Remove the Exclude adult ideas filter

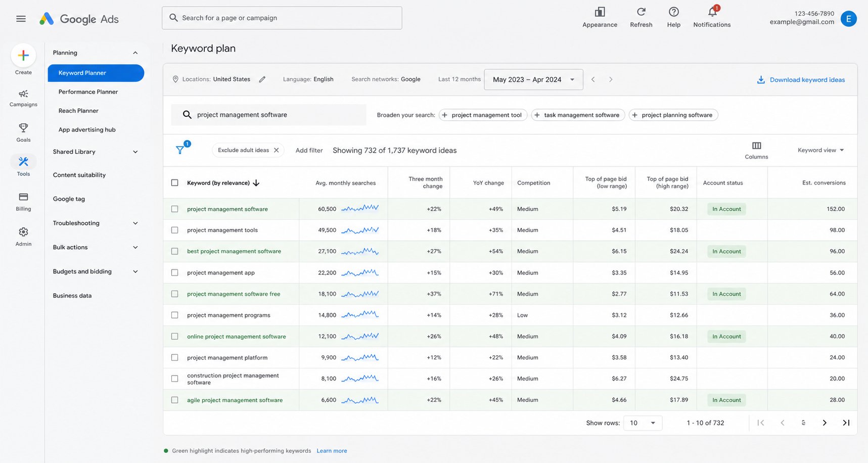click(x=277, y=150)
